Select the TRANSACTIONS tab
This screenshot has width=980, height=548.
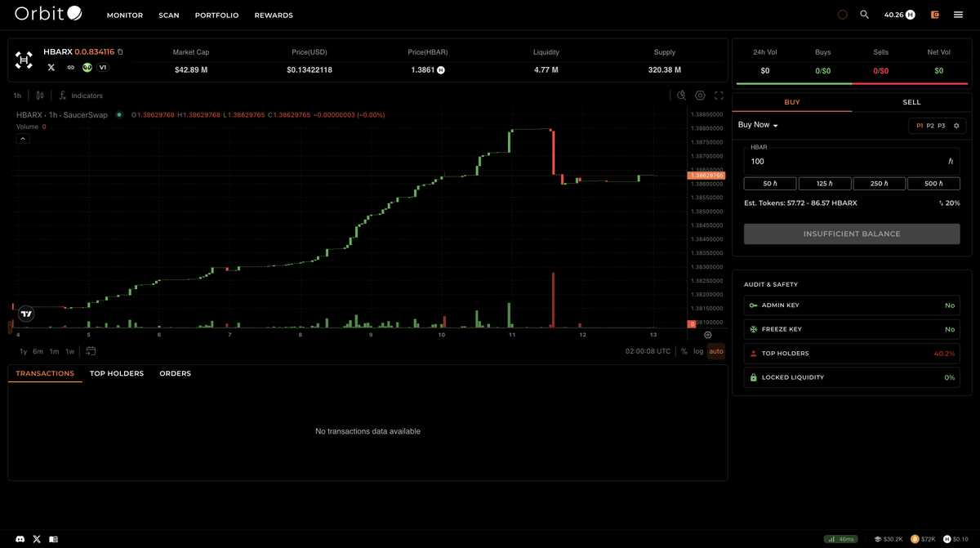pos(45,373)
